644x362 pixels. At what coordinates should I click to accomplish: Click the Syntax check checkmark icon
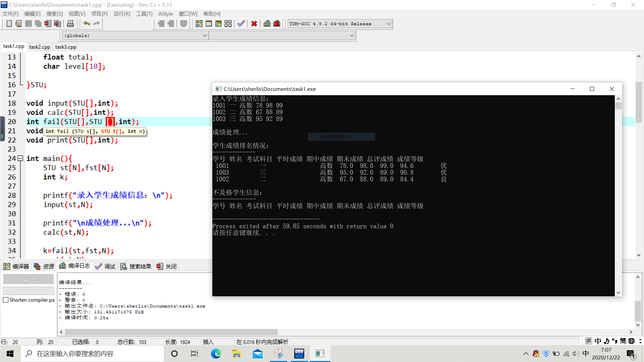[241, 23]
